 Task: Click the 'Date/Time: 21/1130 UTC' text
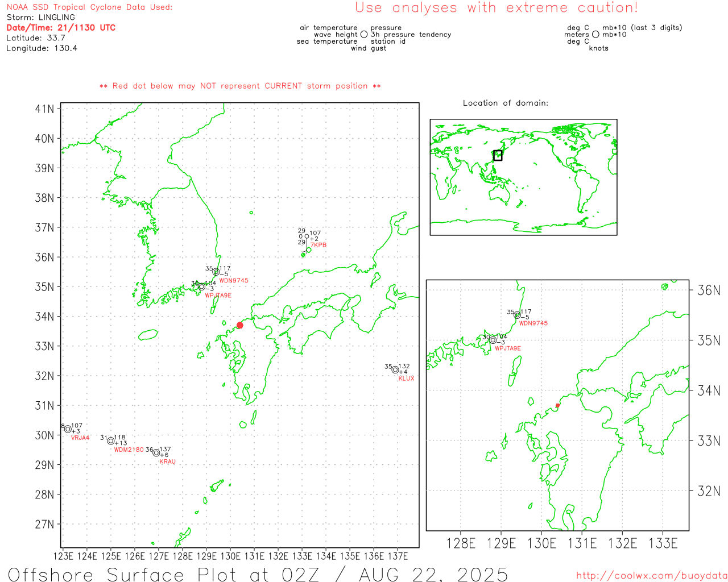coord(61,28)
